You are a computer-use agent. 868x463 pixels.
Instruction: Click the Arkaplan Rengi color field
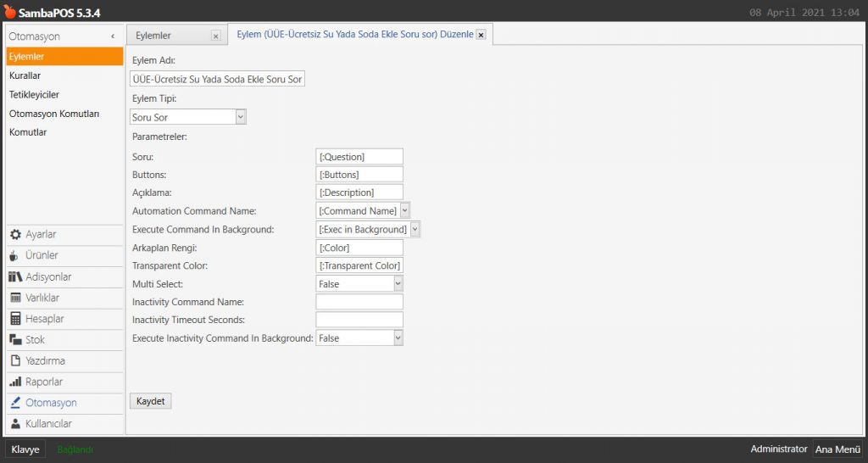(359, 248)
